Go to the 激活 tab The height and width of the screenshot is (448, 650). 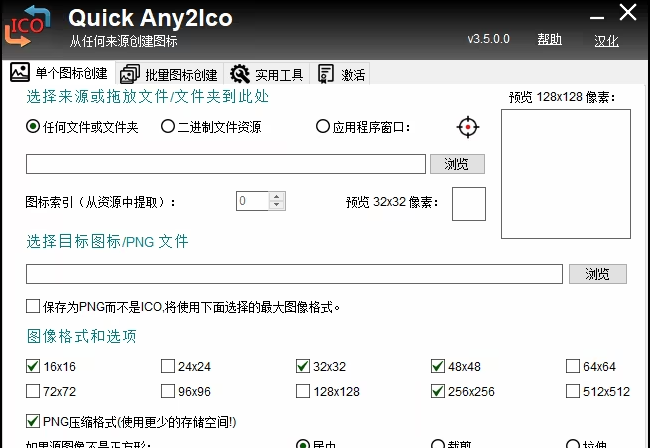[x=342, y=75]
